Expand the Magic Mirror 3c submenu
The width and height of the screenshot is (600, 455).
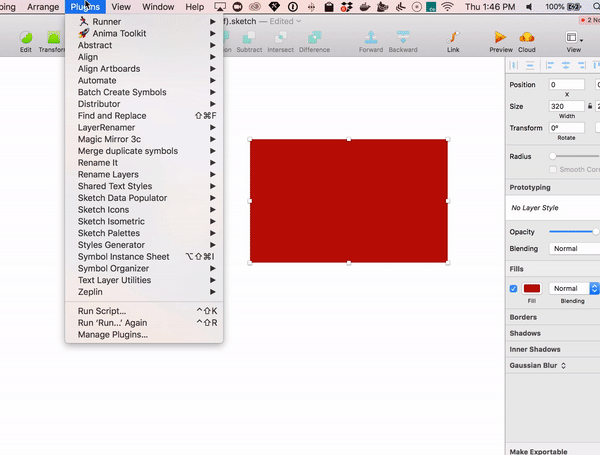pos(144,139)
